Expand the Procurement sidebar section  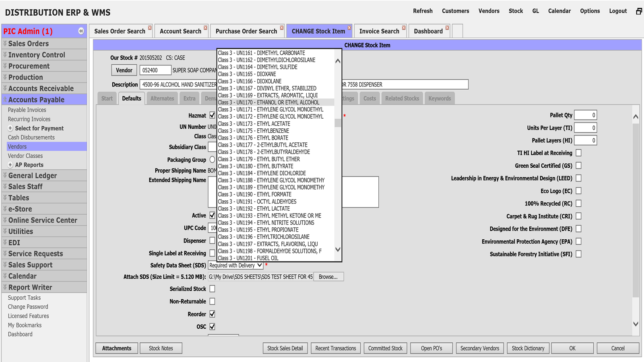tap(44, 66)
